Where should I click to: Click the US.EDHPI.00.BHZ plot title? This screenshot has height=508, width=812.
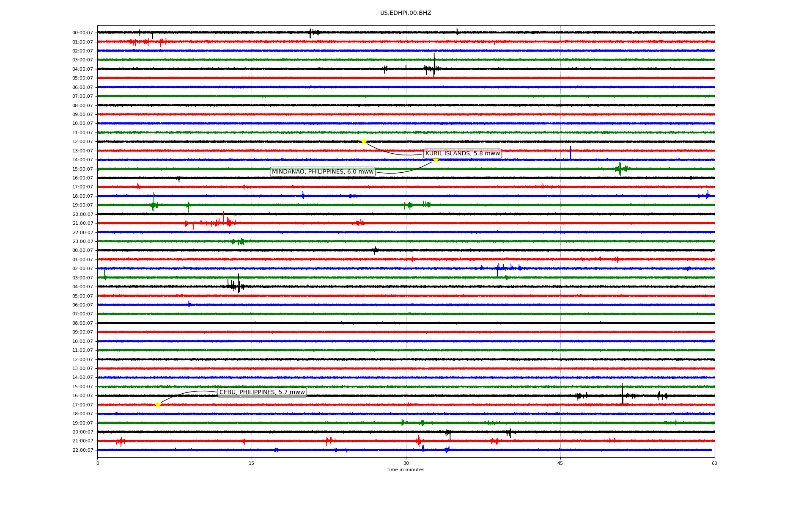pos(406,13)
